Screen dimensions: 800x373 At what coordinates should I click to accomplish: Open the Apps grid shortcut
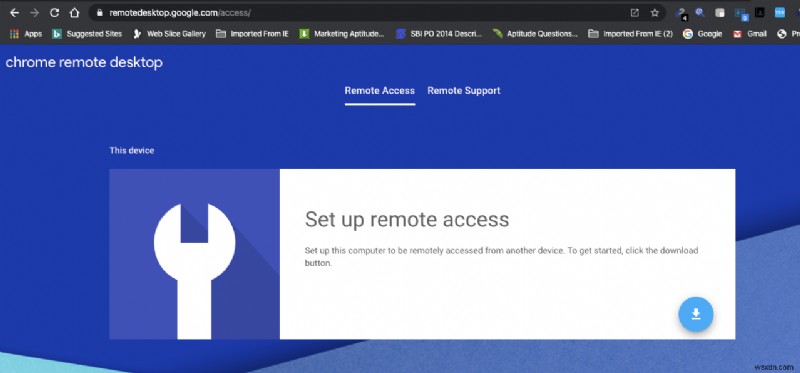point(26,34)
